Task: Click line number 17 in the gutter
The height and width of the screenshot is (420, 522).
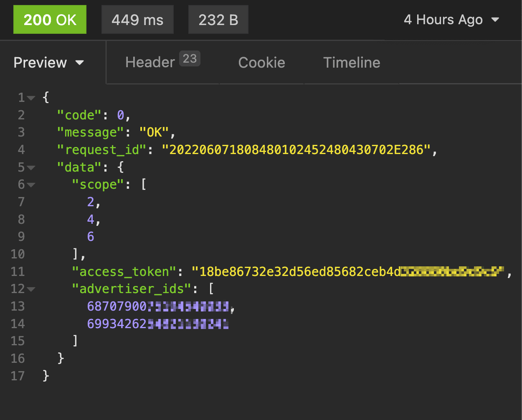Action: (x=18, y=376)
